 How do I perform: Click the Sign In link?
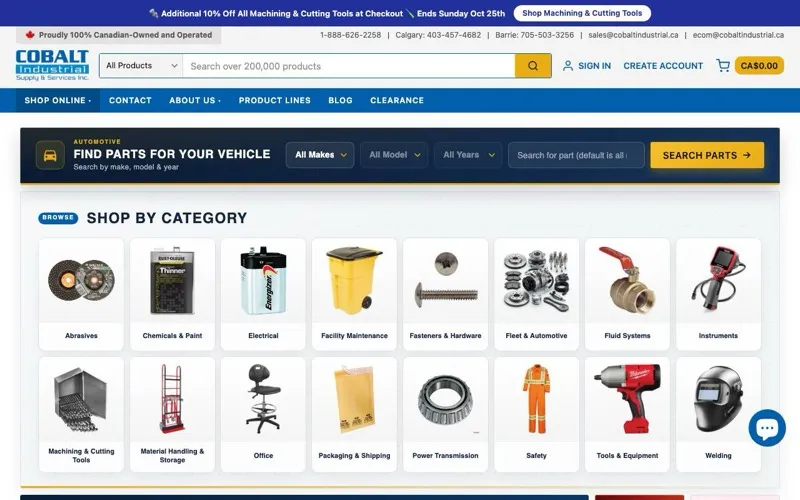pyautogui.click(x=594, y=66)
